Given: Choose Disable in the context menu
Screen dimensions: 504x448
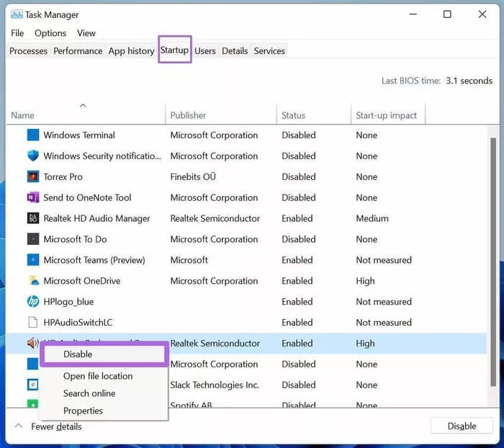Looking at the screenshot, I should coord(104,354).
